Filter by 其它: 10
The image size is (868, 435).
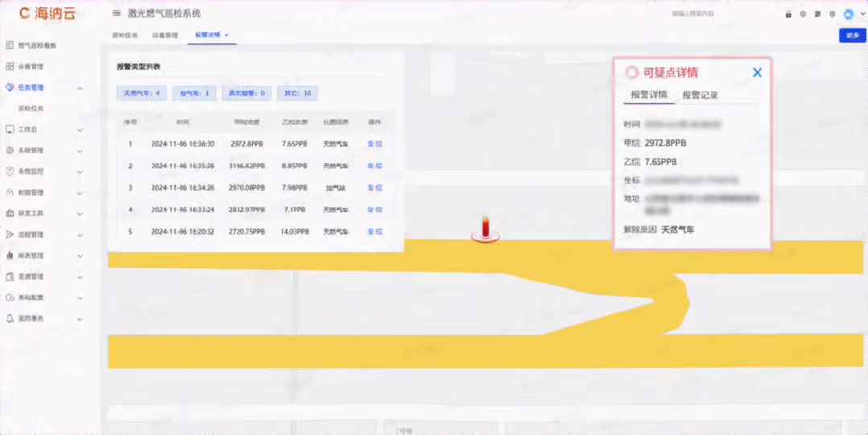coord(297,93)
